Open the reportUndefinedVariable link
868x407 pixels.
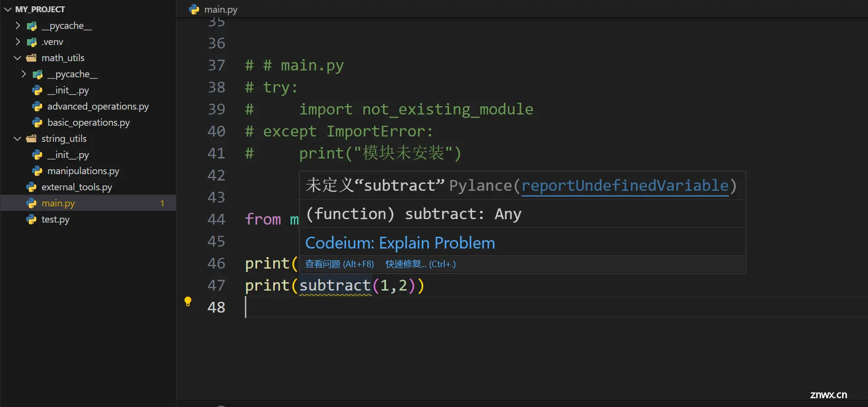[625, 185]
